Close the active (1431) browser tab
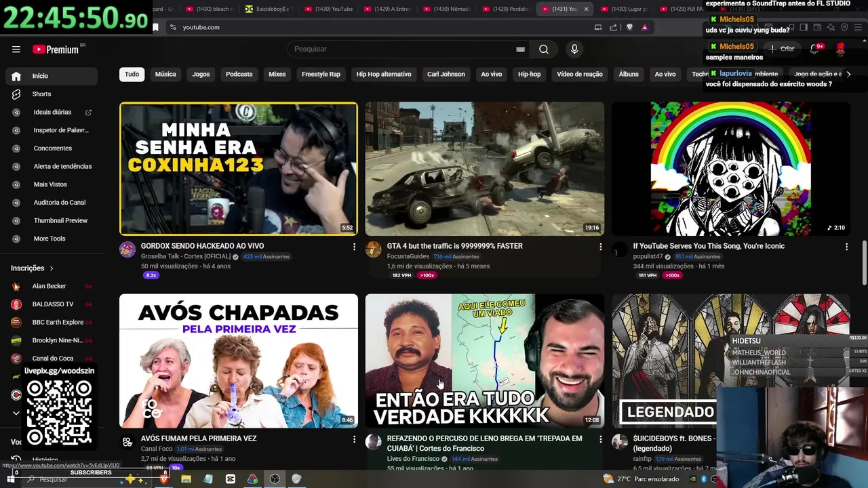This screenshot has height=488, width=868. pos(586,9)
